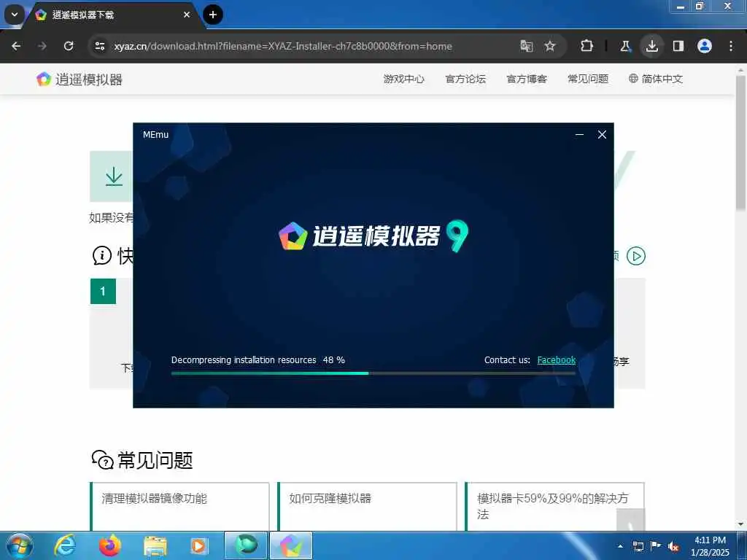This screenshot has height=560, width=747.
Task: Click the translate page icon
Action: point(527,46)
